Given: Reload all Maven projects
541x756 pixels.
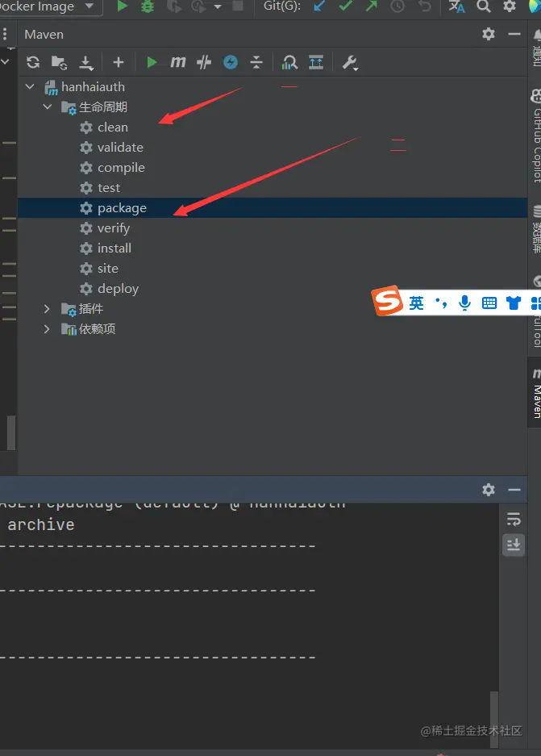Looking at the screenshot, I should click(33, 62).
